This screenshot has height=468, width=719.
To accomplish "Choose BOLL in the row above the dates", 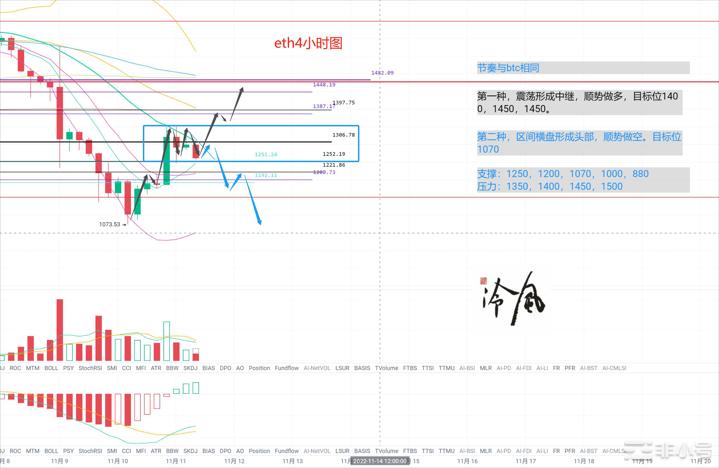I will tap(51, 451).
